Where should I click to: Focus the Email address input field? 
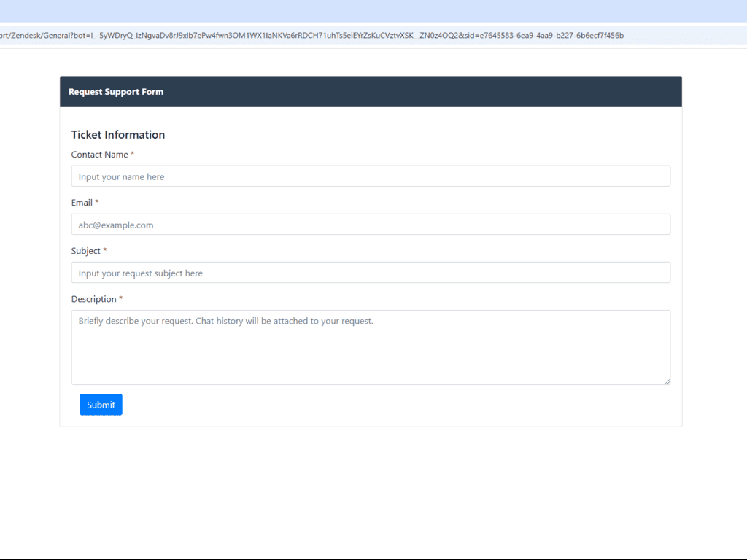coord(371,225)
